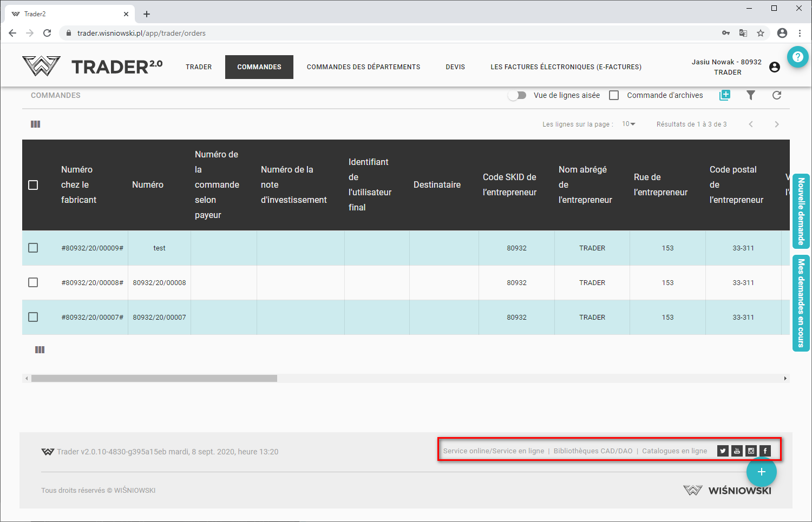Image resolution: width=812 pixels, height=522 pixels.
Task: Click the add new order icon
Action: pyautogui.click(x=724, y=95)
